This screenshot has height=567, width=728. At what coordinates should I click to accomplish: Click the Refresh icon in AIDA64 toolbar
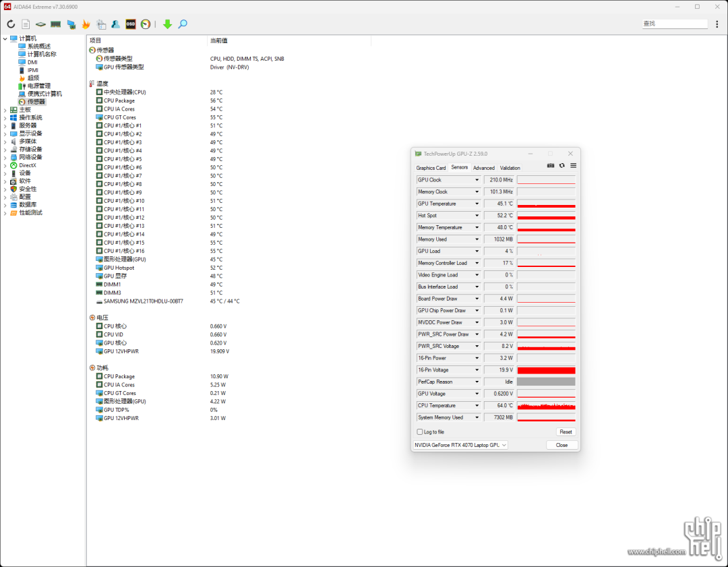(x=11, y=24)
